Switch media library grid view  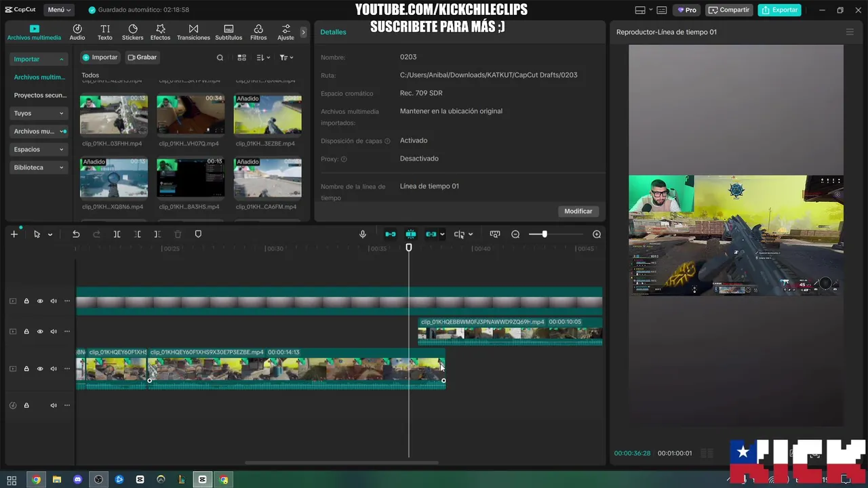241,58
